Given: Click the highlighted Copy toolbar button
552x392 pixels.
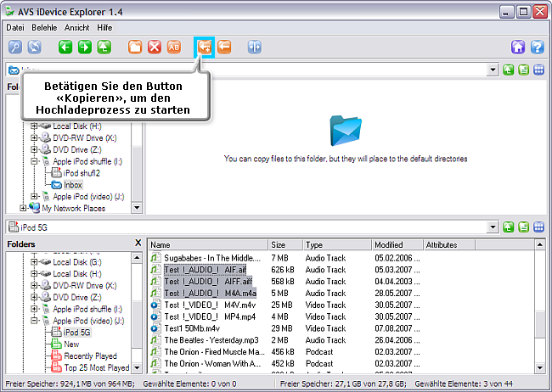Looking at the screenshot, I should 205,47.
